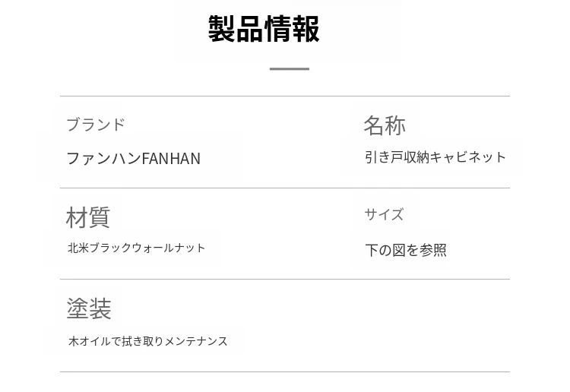Click the divider line between ブランド and 材質 rows
Viewport: 570px width, 392px height.
click(x=285, y=188)
